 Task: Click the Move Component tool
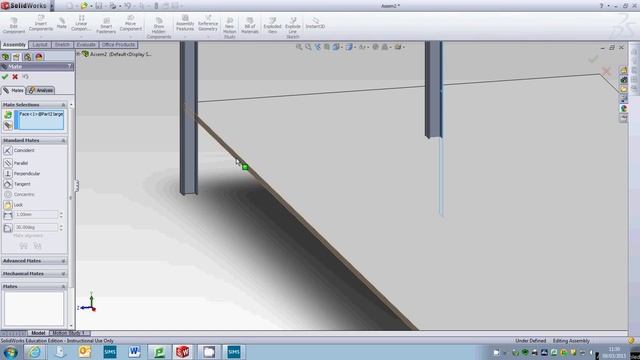tap(131, 23)
